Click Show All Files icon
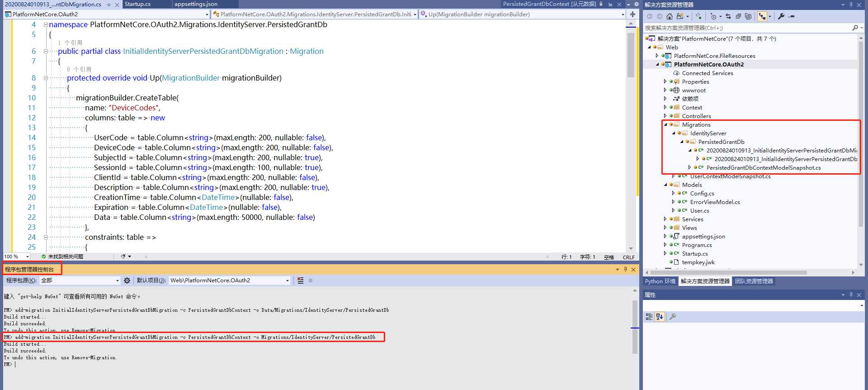This screenshot has width=868, height=390. tap(748, 16)
